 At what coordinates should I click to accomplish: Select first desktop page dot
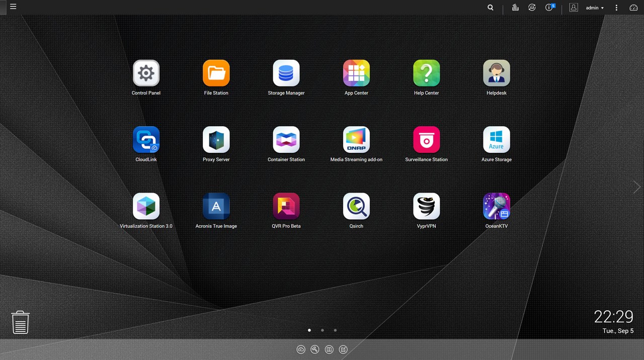[x=309, y=330]
